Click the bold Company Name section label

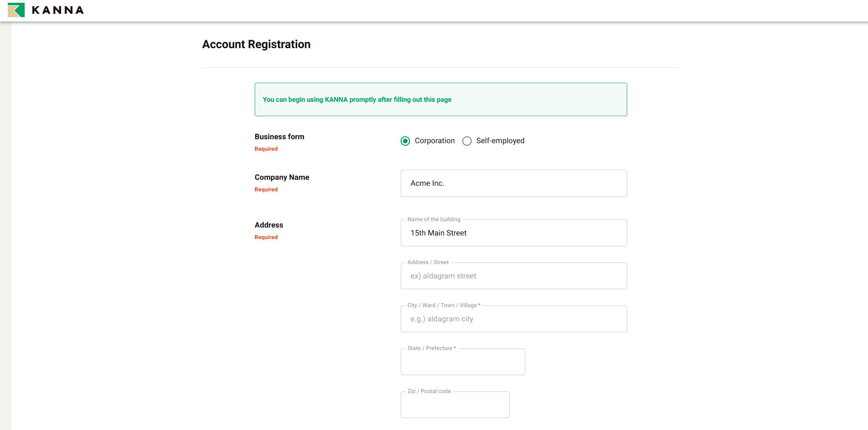point(282,177)
